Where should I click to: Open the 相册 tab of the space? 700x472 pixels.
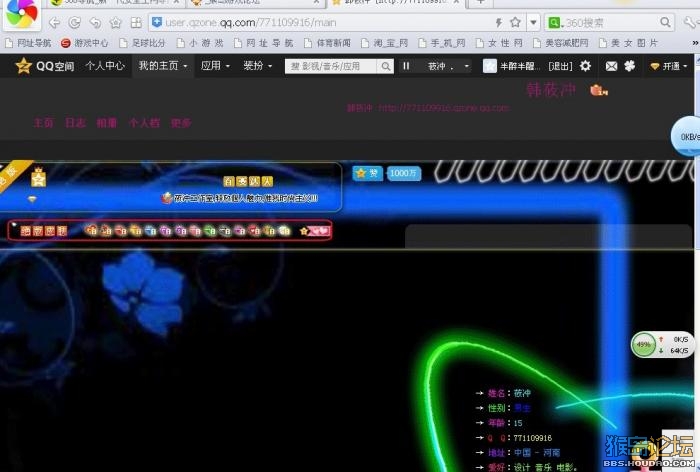pyautogui.click(x=107, y=123)
